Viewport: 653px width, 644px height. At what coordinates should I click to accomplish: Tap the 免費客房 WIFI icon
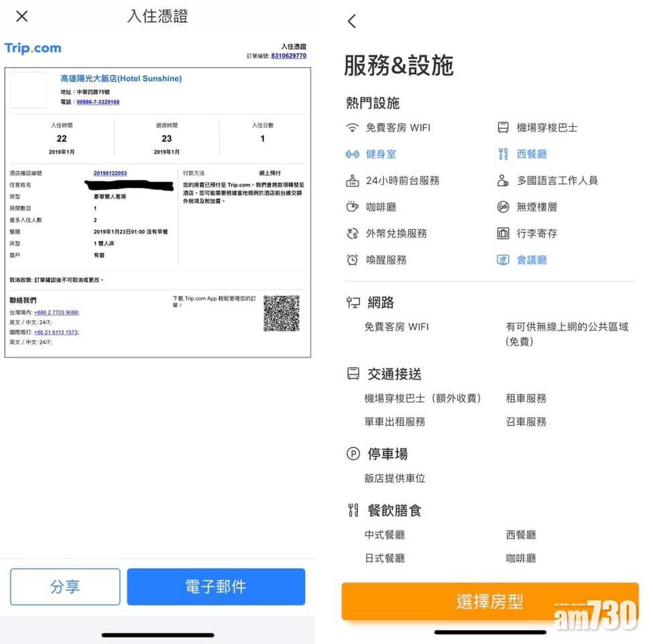(353, 127)
